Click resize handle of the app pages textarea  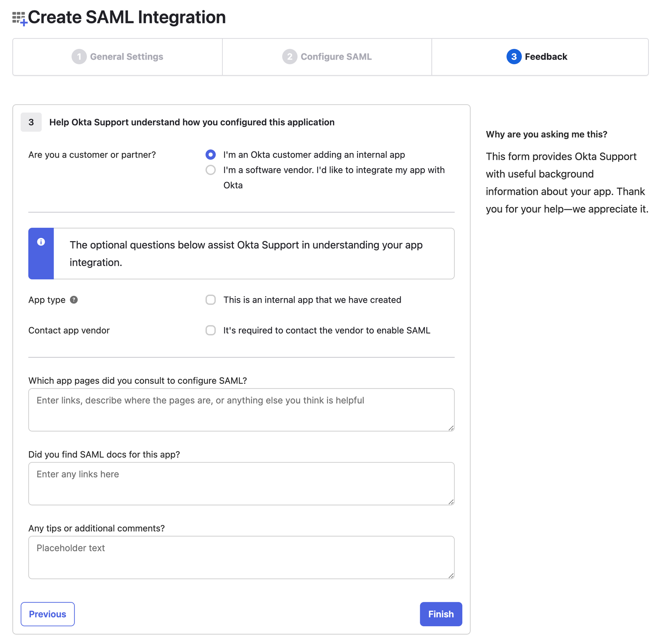[451, 428]
